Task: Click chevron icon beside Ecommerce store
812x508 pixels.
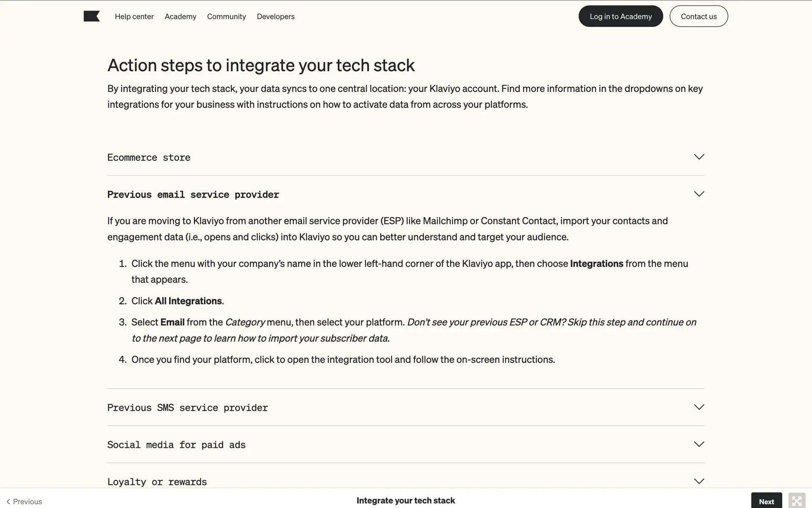Action: (x=699, y=157)
